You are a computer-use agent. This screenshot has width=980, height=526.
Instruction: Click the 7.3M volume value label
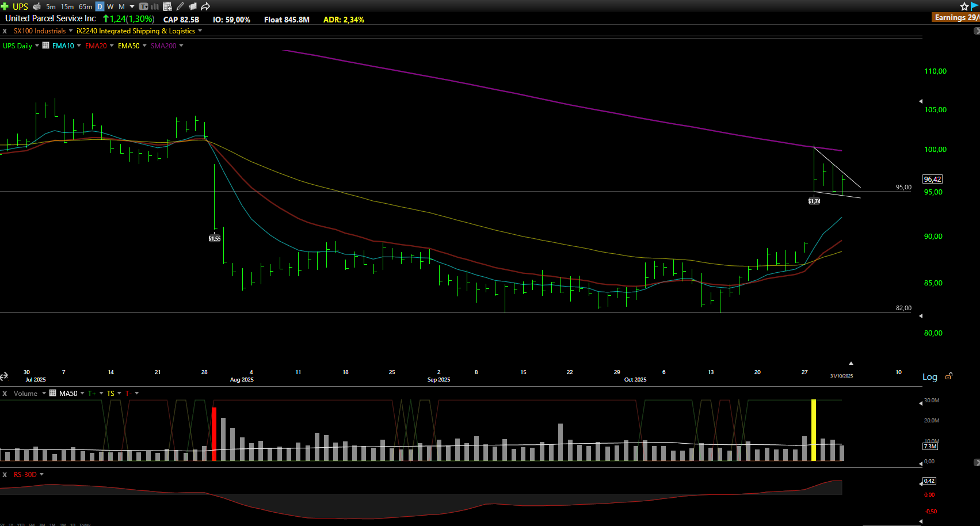coord(930,446)
